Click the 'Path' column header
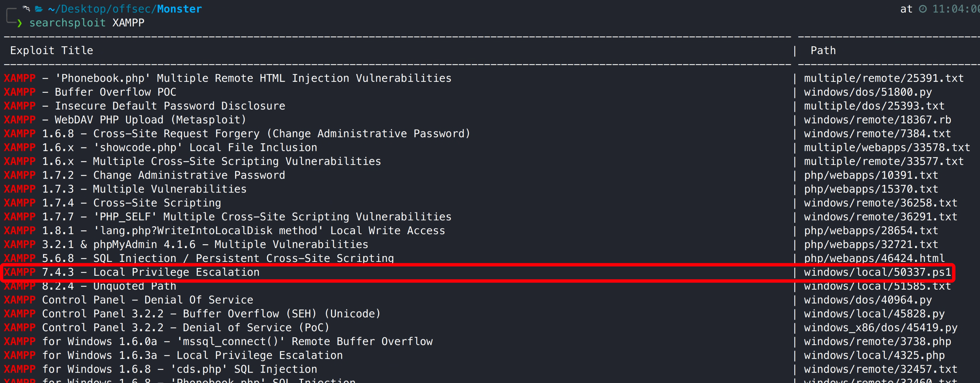Screen dimensions: 980x383 point(823,50)
